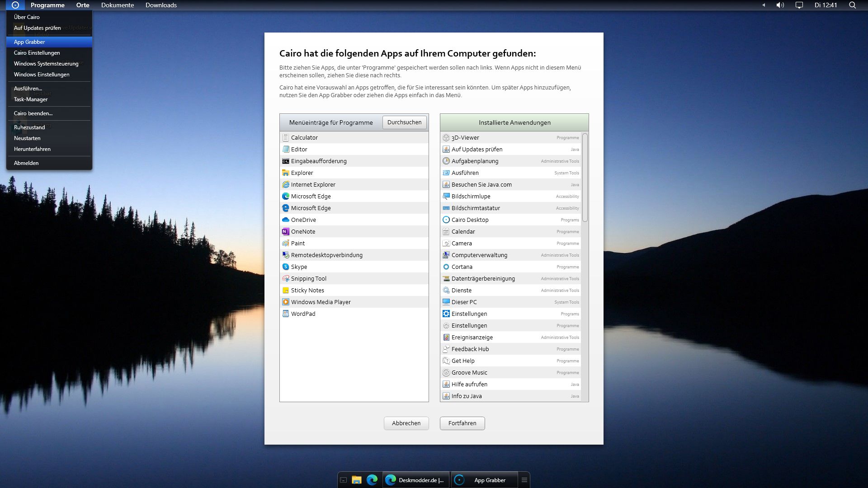This screenshot has width=868, height=488.
Task: Open the search magnifier in top bar
Action: coord(852,5)
